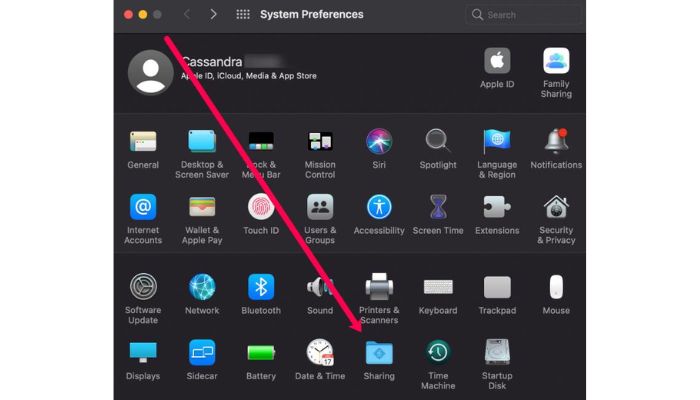Open Sound preferences
The height and width of the screenshot is (400, 700).
coord(320,287)
